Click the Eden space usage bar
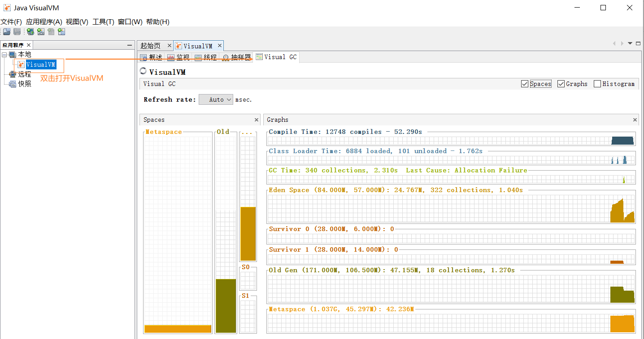This screenshot has width=644, height=339. coord(248,234)
